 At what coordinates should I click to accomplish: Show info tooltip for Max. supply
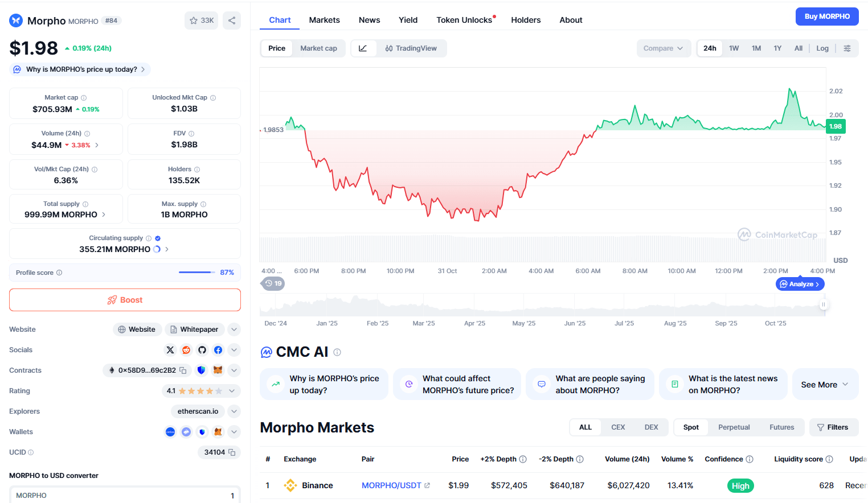coord(203,204)
